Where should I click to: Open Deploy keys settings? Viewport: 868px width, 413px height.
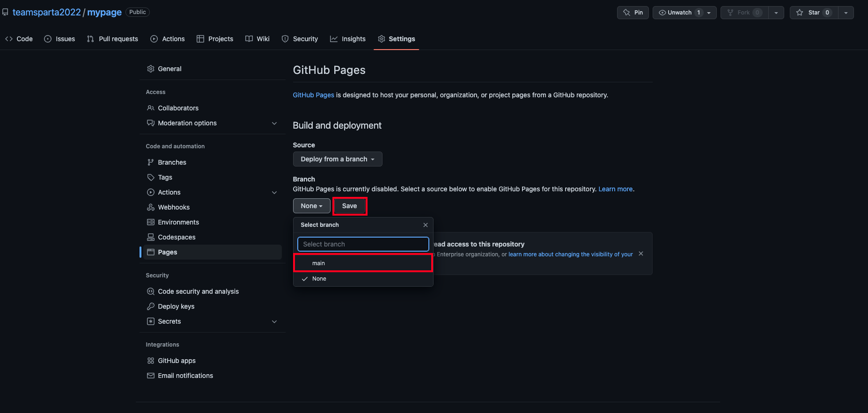click(213, 306)
